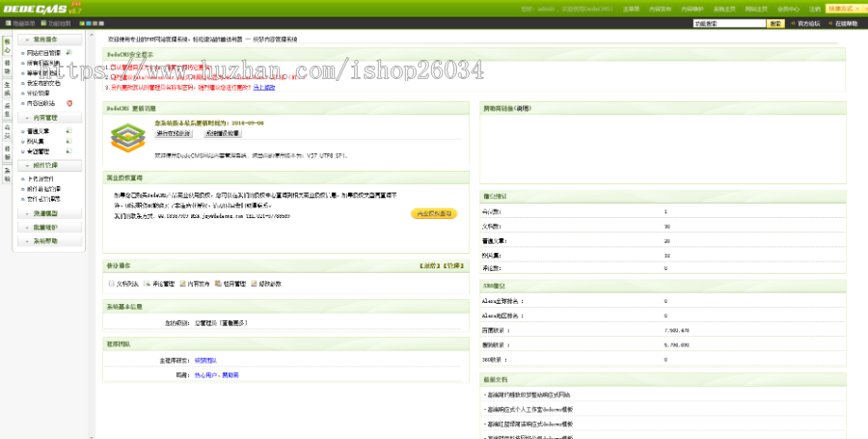Screen dimensions: 868x439
Task: Click the blue 马上修改 link
Action: coord(264,87)
